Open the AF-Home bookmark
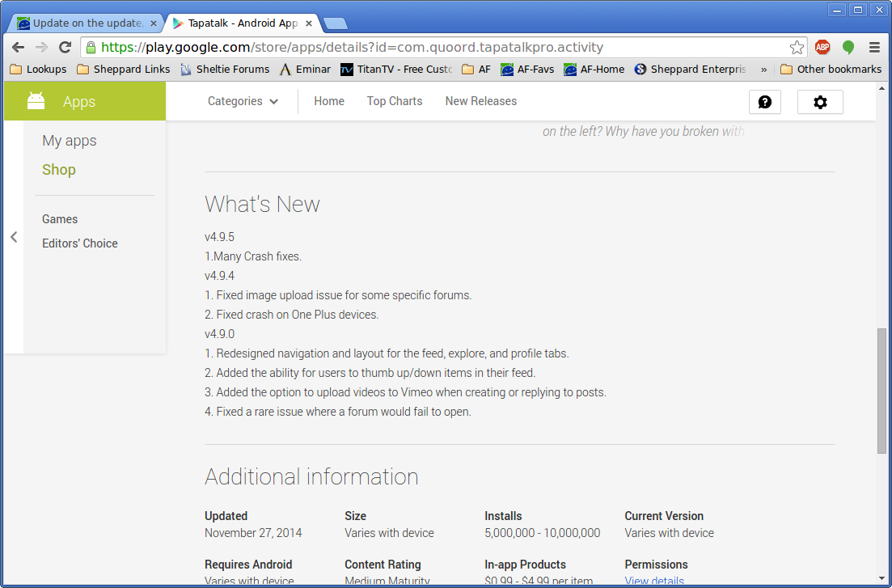 [x=594, y=69]
